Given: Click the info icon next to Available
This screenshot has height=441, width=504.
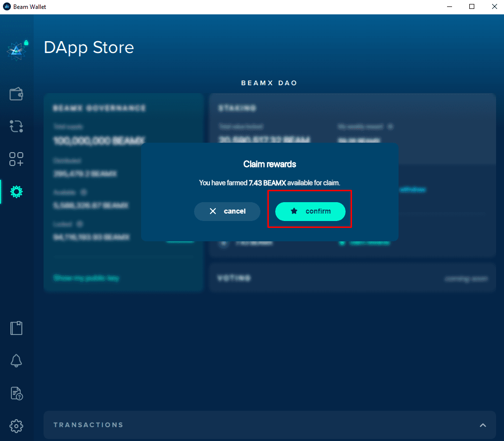Looking at the screenshot, I should coord(84,192).
